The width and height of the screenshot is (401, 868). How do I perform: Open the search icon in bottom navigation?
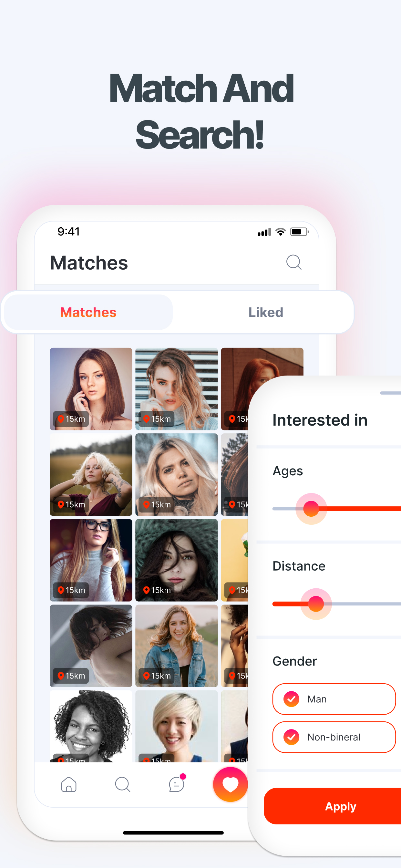point(122,784)
